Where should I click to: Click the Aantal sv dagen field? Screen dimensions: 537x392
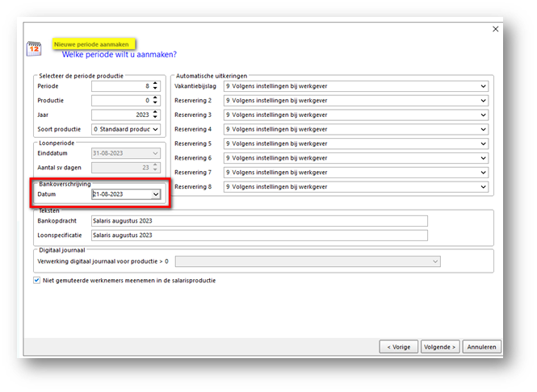(126, 168)
